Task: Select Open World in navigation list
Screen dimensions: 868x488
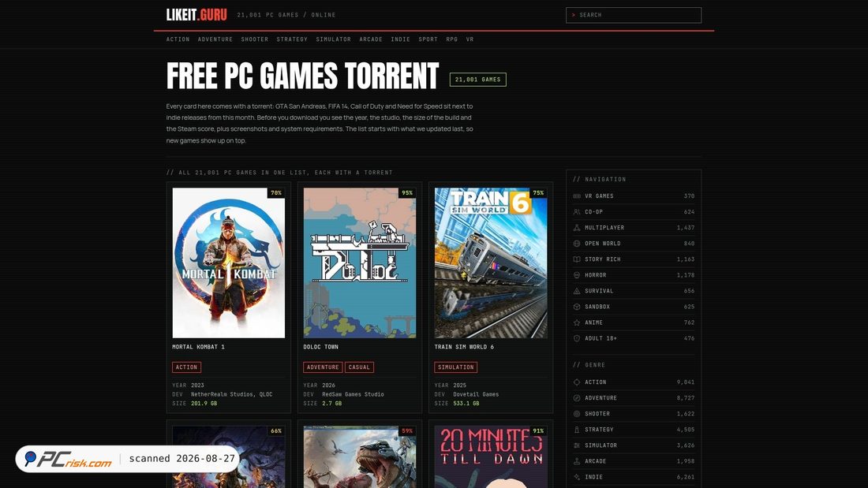Action: tap(634, 244)
